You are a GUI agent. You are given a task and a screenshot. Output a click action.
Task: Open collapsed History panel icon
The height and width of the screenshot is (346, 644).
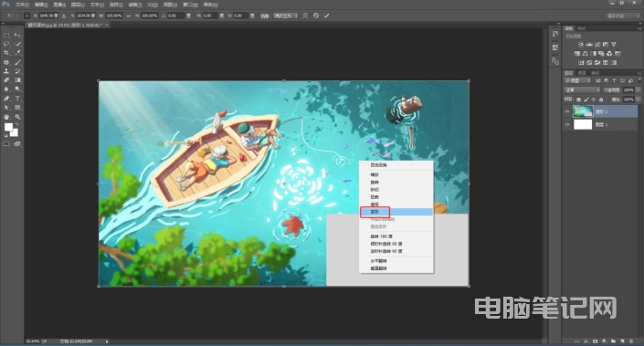555,34
